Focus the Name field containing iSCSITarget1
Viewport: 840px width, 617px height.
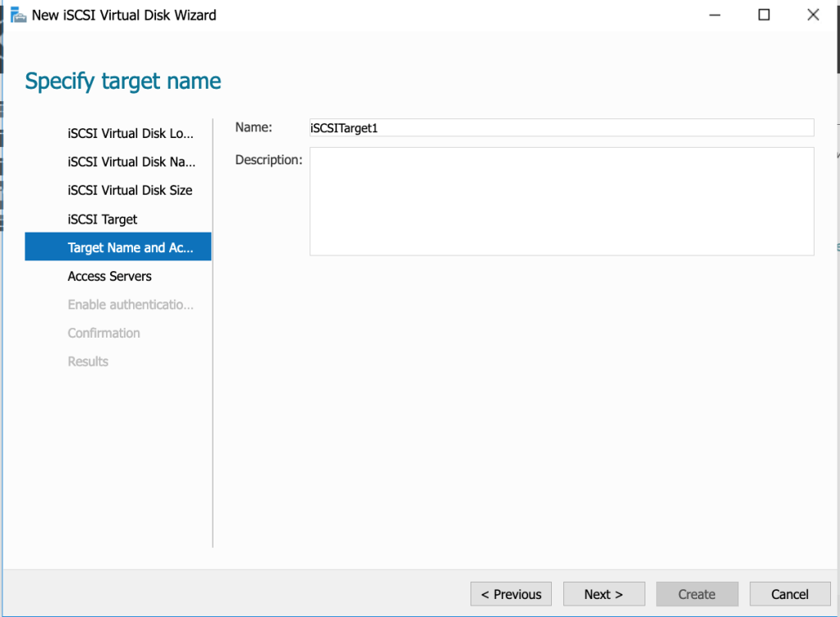(x=561, y=127)
